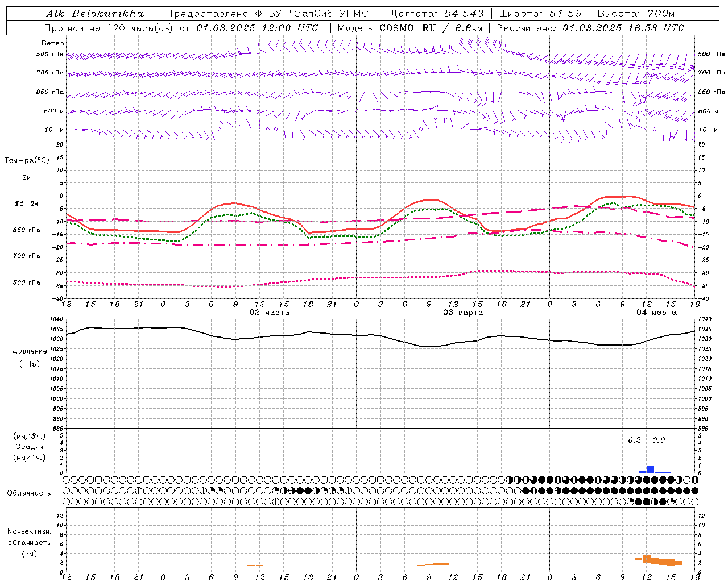
Task: Click the 'Давление' pressure label
Action: coord(30,351)
